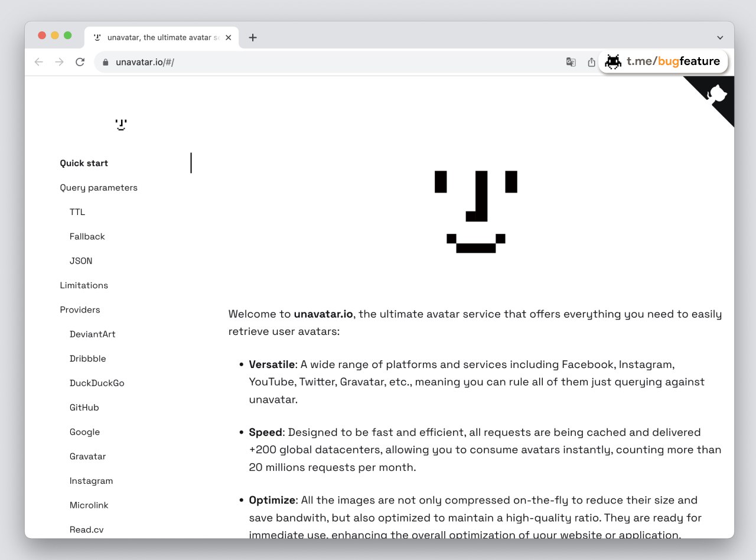Close the unavatar browser tab
The image size is (756, 560).
coord(229,37)
